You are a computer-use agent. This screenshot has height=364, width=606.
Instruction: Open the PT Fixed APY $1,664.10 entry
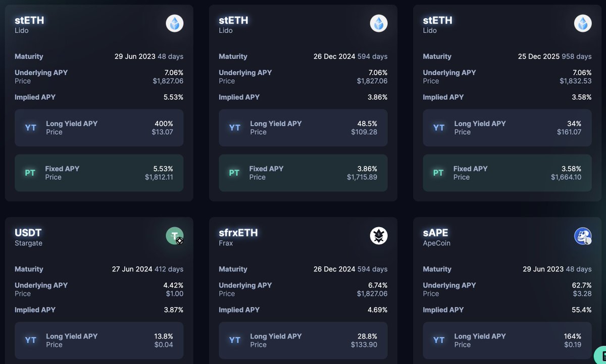(x=507, y=173)
